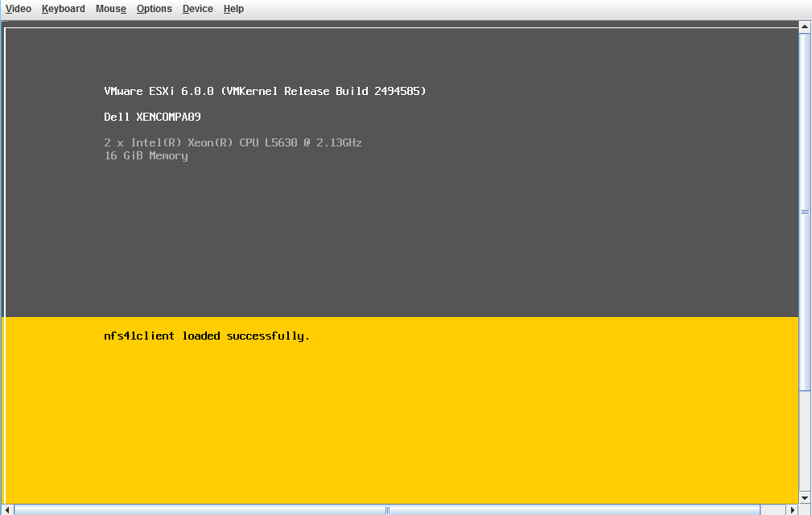This screenshot has height=515, width=812.
Task: Click the vertical scrollbar down arrow
Action: (805, 498)
